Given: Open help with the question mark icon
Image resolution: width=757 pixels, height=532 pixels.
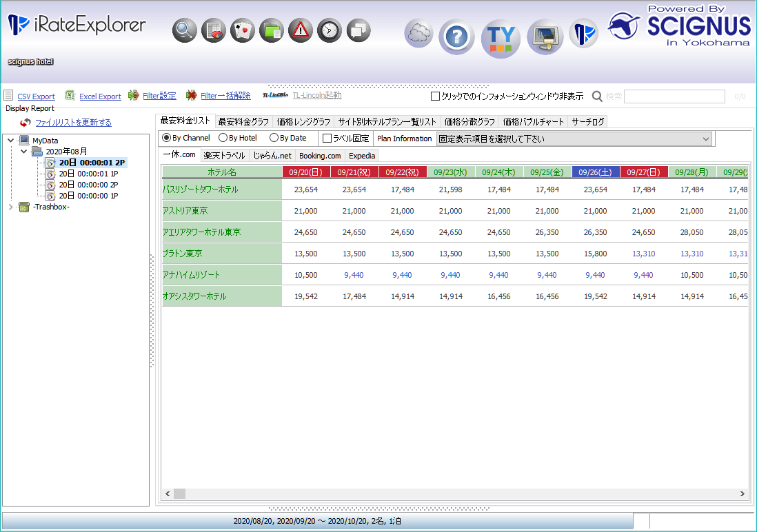Looking at the screenshot, I should [x=456, y=37].
